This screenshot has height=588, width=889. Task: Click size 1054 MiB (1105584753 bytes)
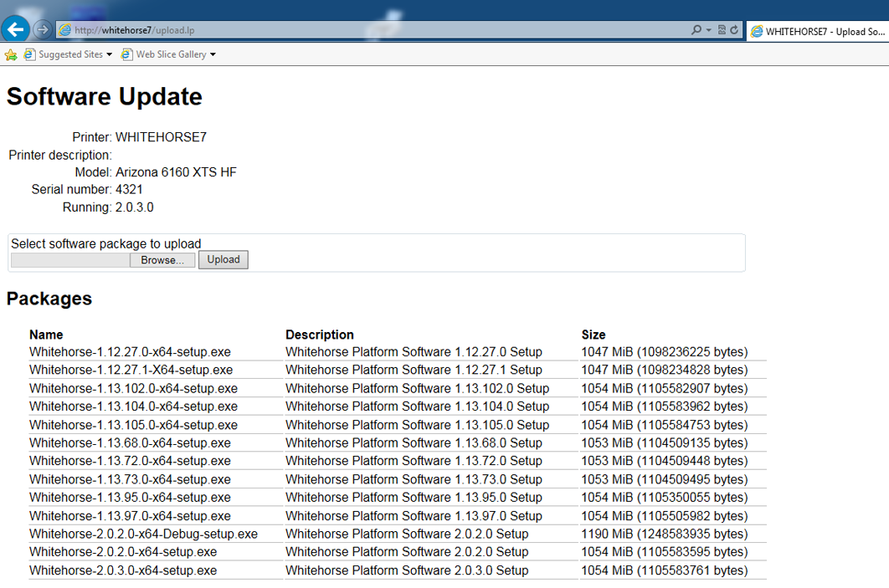[x=665, y=425]
